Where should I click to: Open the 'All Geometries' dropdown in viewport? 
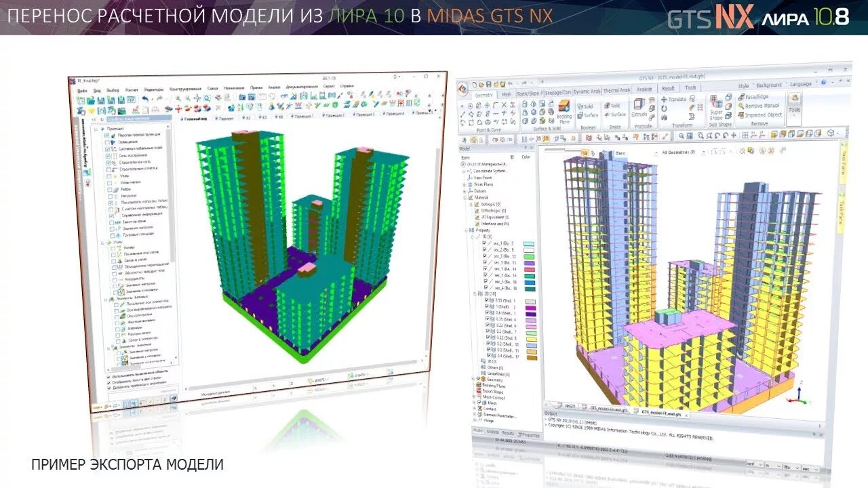(684, 152)
